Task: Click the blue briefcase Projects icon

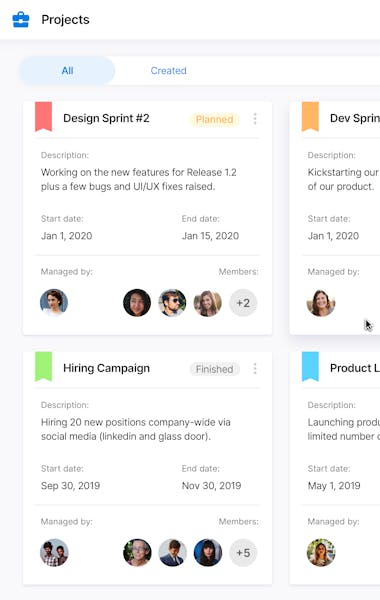Action: pyautogui.click(x=21, y=20)
